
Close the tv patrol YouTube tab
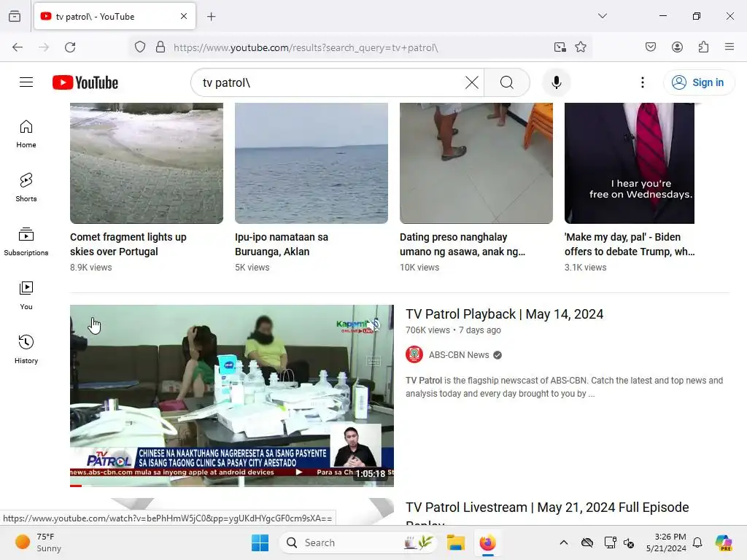tap(184, 16)
